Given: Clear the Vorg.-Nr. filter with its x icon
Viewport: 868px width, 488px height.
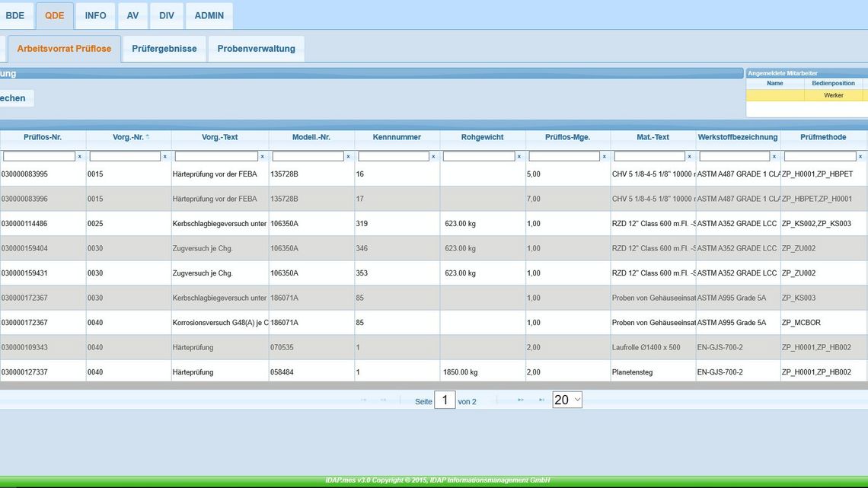Looking at the screenshot, I should 165,157.
